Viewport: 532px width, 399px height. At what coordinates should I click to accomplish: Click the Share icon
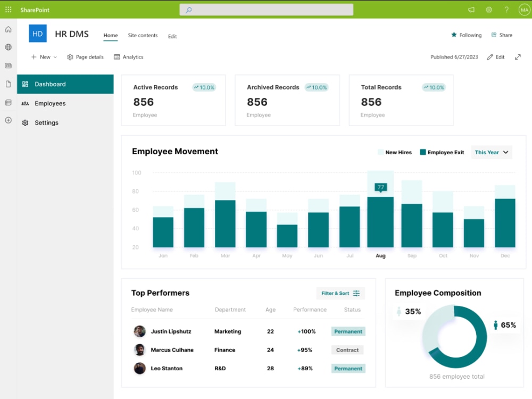pos(494,35)
